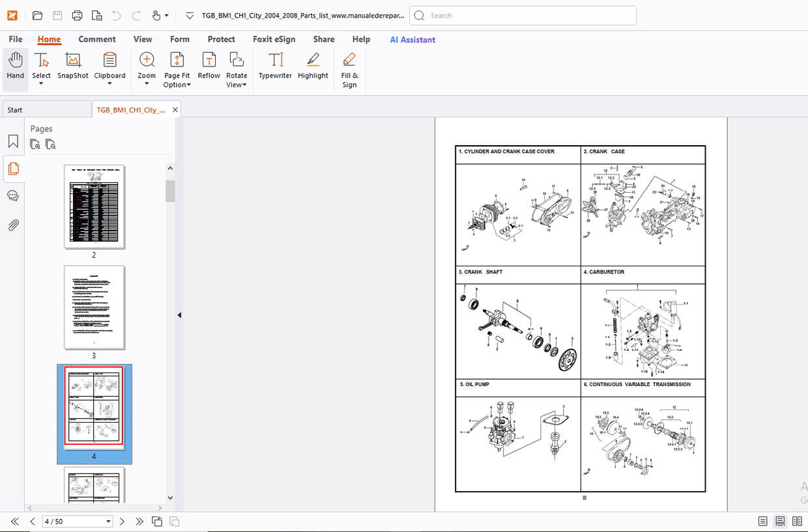Go to the previous page
The height and width of the screenshot is (532, 808).
[x=33, y=522]
